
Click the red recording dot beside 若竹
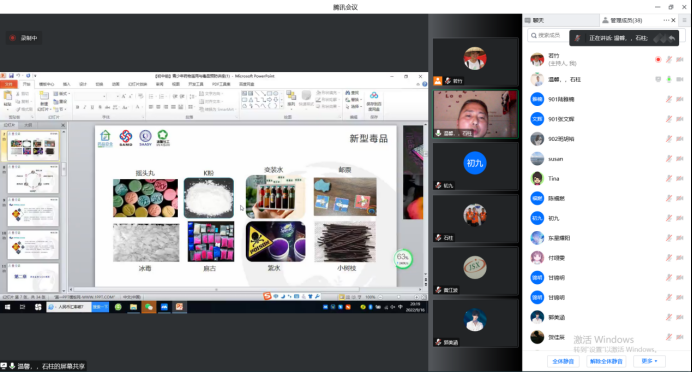tap(658, 60)
